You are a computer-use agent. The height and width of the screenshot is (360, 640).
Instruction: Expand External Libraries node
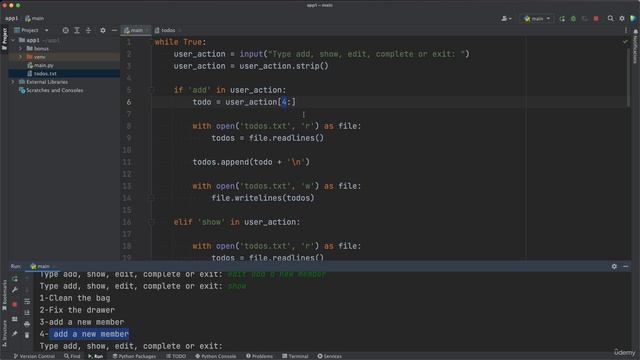[13, 82]
